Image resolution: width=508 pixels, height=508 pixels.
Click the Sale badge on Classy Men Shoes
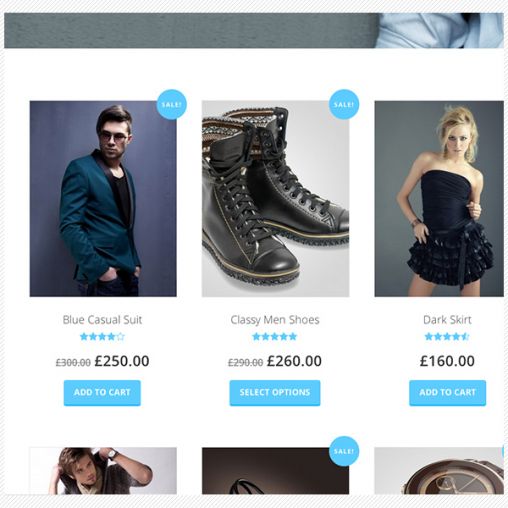point(344,104)
